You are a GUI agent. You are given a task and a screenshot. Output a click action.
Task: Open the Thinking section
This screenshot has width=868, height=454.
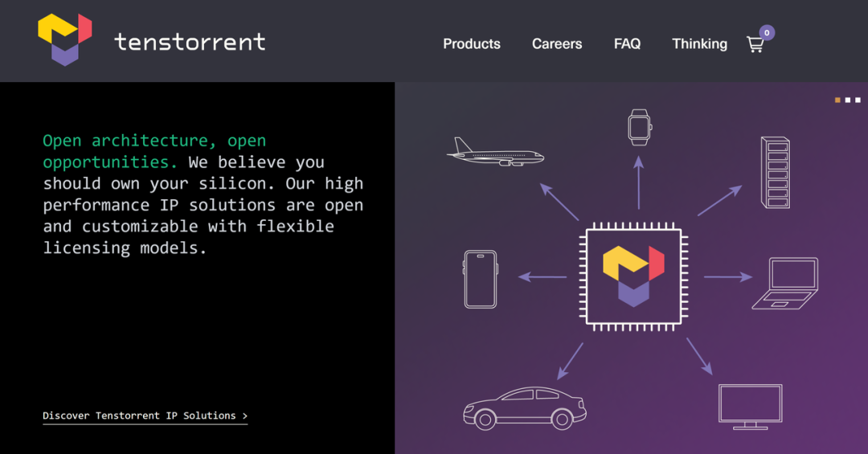(x=700, y=43)
